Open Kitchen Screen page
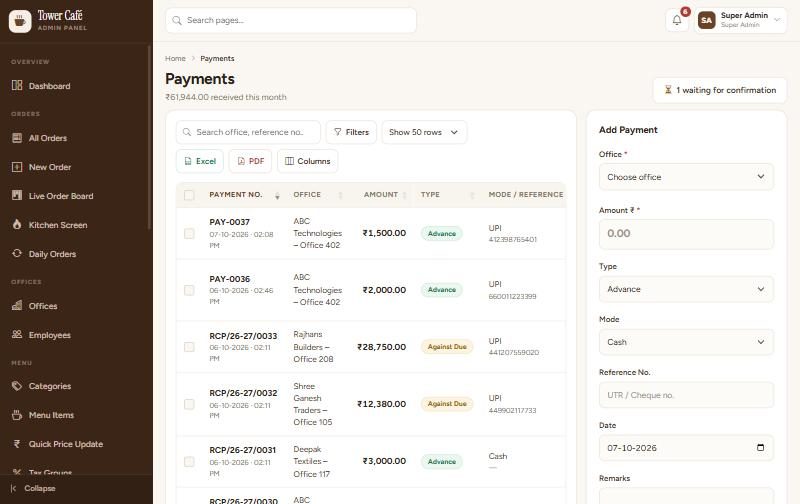800x504 pixels. (58, 225)
